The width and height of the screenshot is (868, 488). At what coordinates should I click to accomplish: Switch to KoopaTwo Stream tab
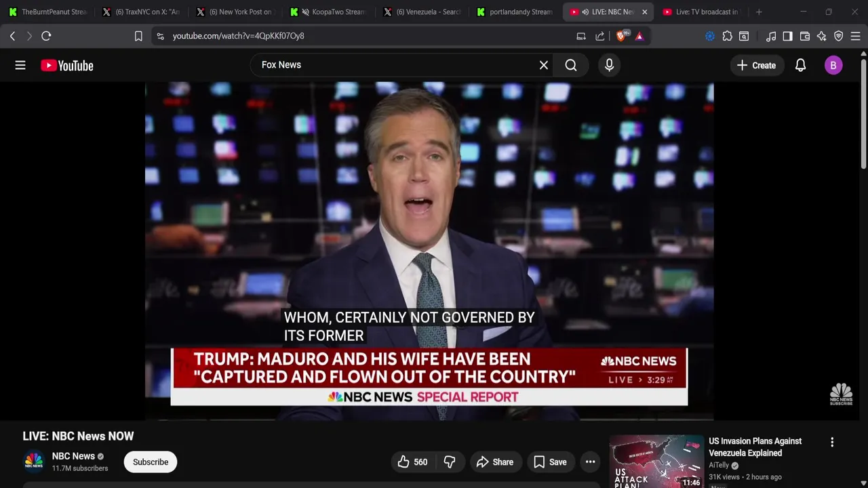[x=328, y=12]
